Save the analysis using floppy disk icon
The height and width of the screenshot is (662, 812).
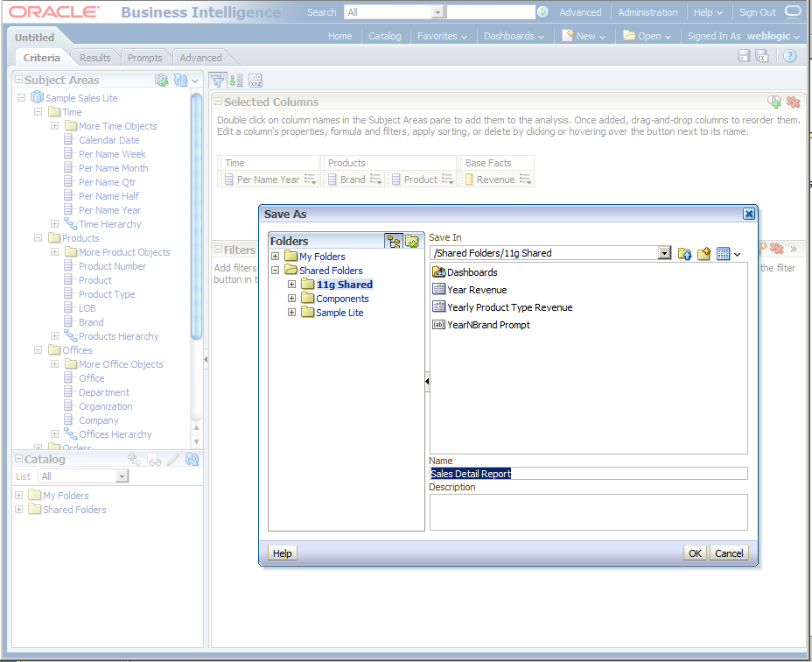click(744, 55)
